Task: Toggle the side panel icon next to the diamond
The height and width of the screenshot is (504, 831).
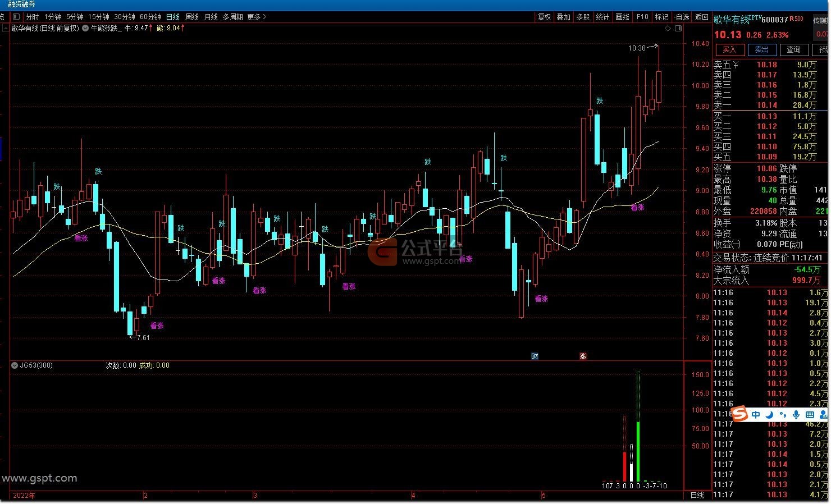Action: 678,28
